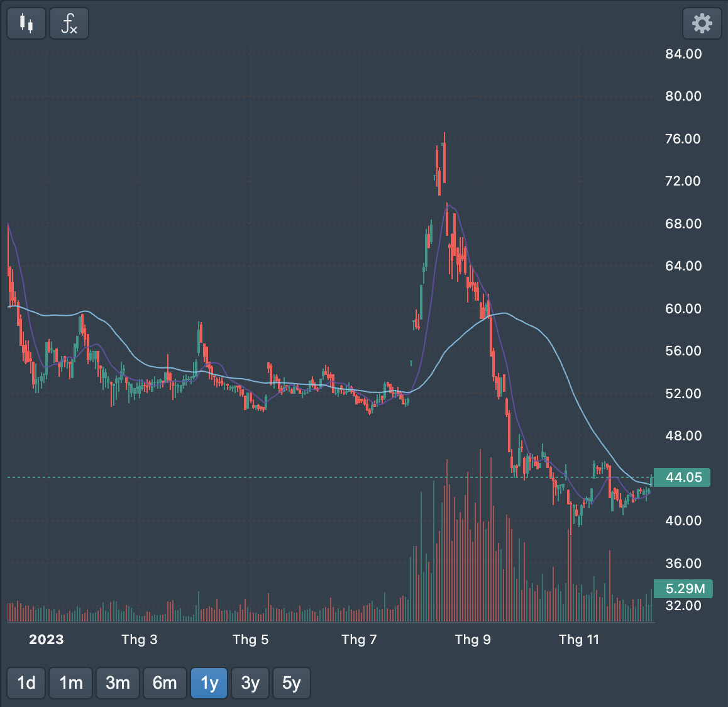Click the 60.00 price axis label
This screenshot has height=707, width=728.
pos(683,309)
